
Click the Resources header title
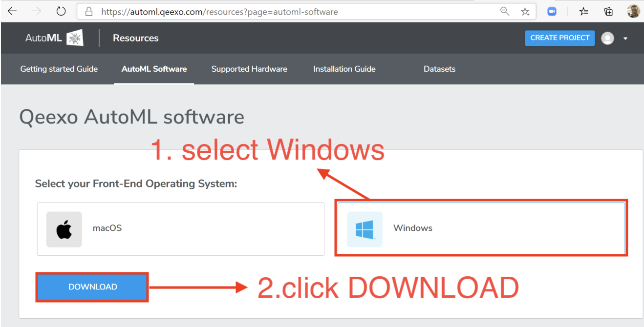click(x=136, y=38)
